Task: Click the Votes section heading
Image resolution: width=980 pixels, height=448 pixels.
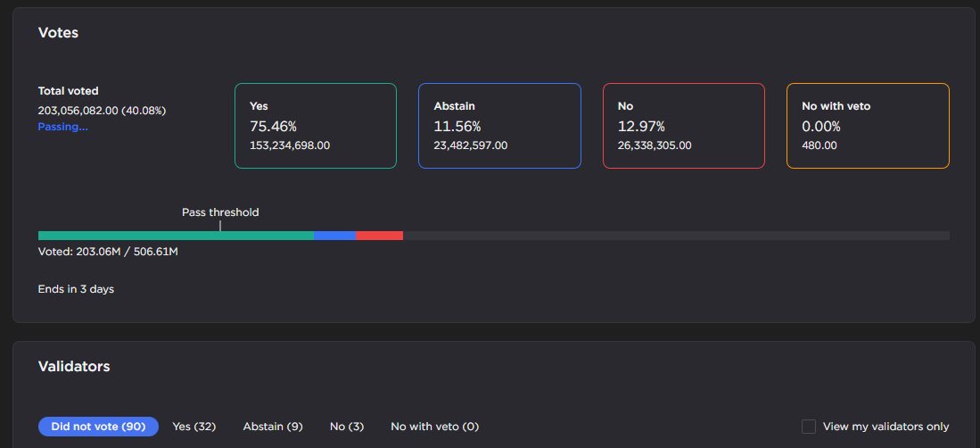Action: point(58,33)
